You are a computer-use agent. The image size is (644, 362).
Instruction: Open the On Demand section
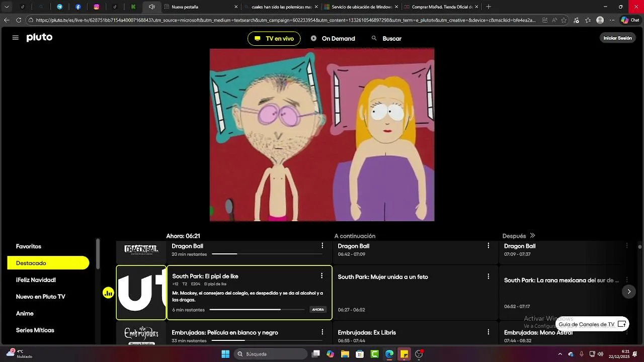(333, 39)
